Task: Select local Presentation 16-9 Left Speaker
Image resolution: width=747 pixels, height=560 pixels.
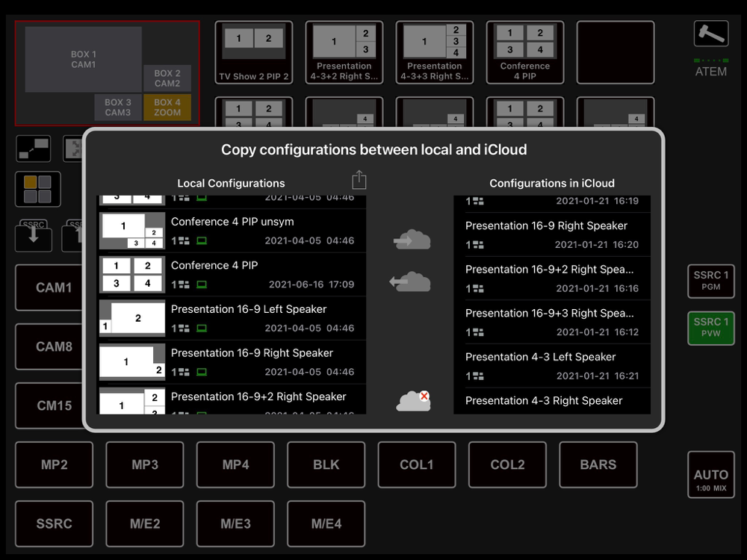Action: coord(232,319)
